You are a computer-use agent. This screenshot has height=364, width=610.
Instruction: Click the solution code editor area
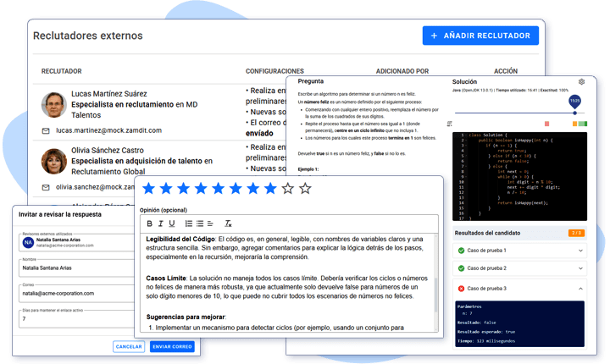[519, 176]
